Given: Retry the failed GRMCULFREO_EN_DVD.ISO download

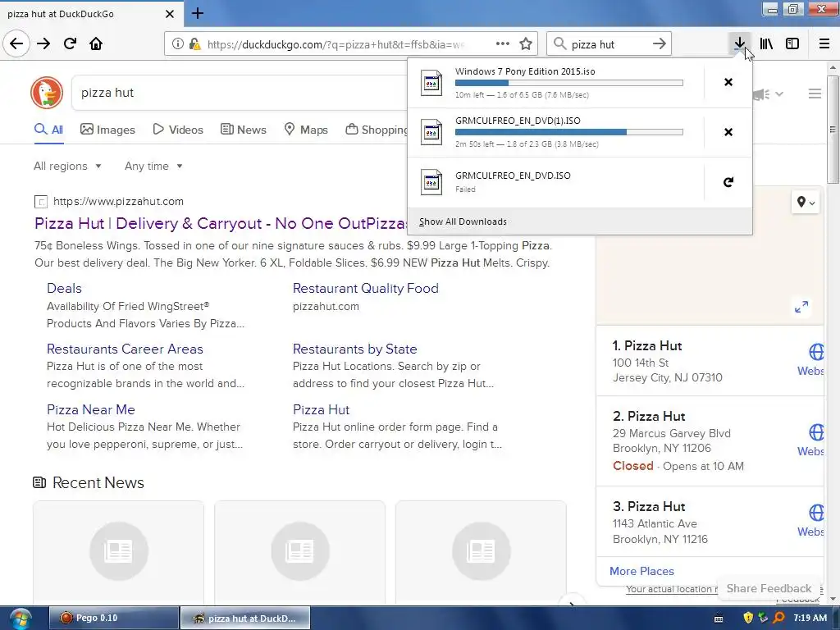Looking at the screenshot, I should click(728, 182).
